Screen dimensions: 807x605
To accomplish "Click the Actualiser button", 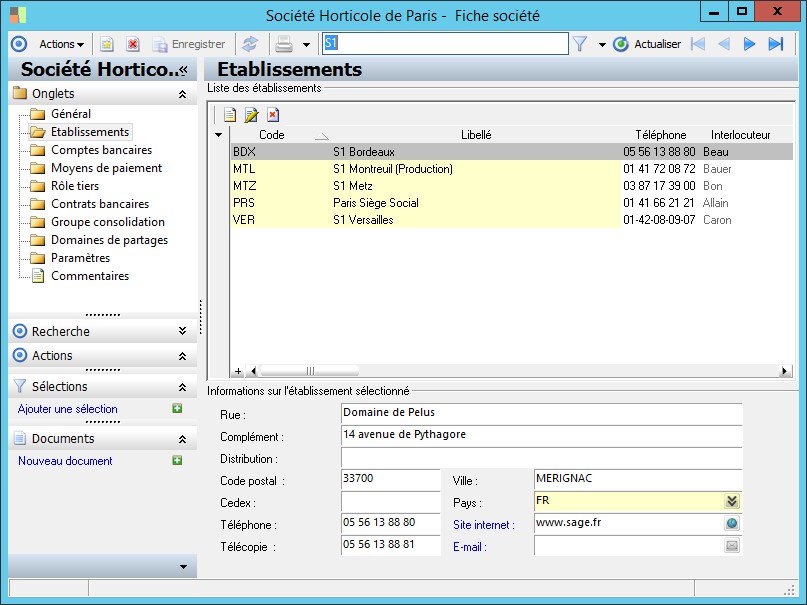I will click(x=648, y=44).
